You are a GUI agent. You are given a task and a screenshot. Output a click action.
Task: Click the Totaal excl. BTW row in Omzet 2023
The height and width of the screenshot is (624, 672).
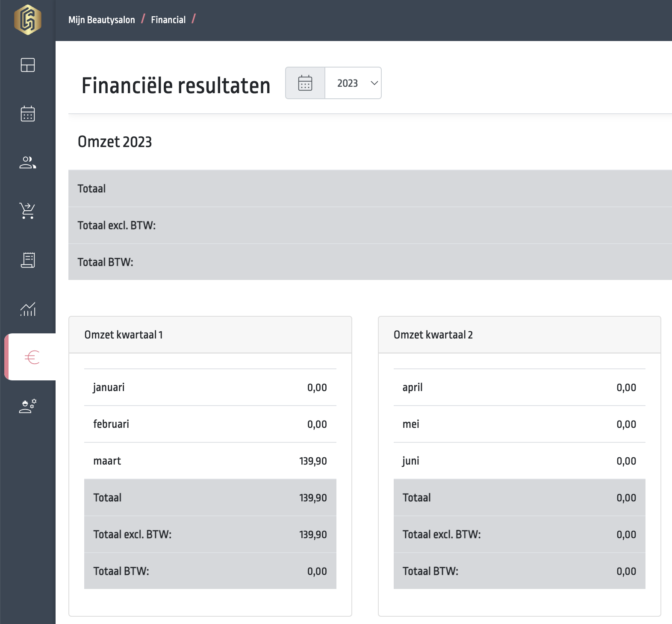point(370,225)
